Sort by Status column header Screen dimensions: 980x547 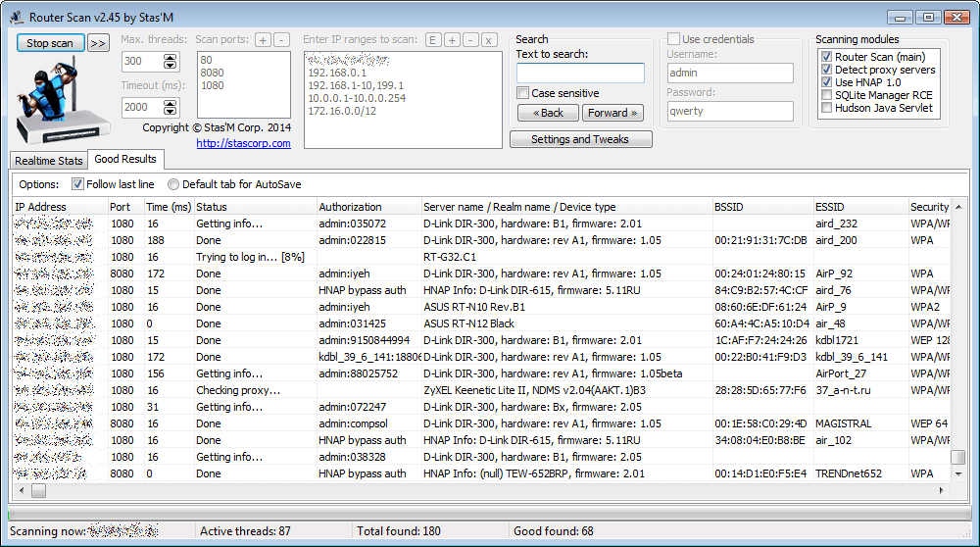click(255, 206)
